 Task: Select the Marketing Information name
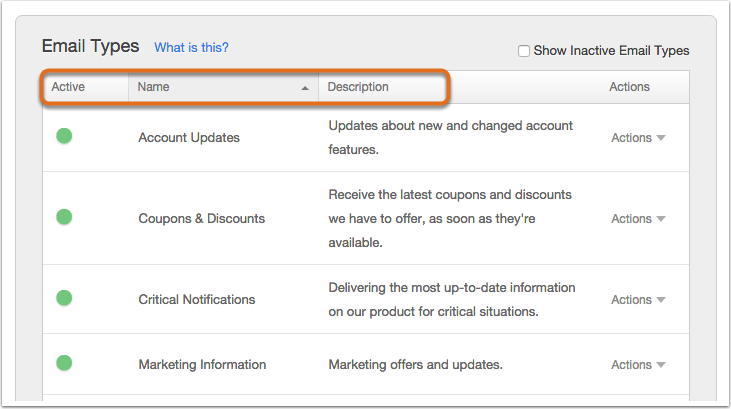[x=202, y=364]
